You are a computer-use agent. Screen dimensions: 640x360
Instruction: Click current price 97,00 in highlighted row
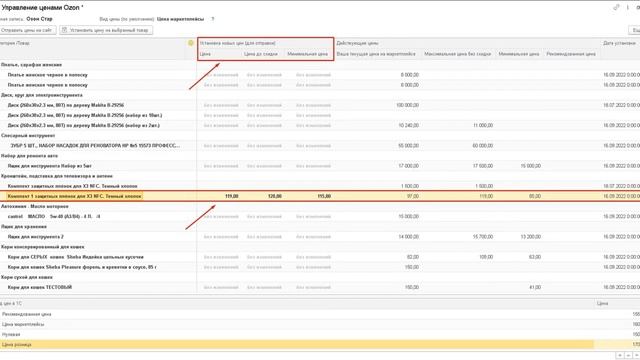413,196
